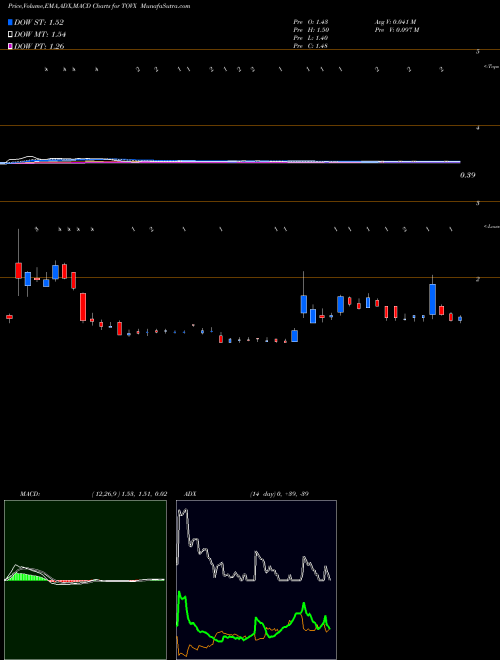Screen dimensions: 500x660
Task: Open the green MACD indicator chart
Action: (85, 580)
